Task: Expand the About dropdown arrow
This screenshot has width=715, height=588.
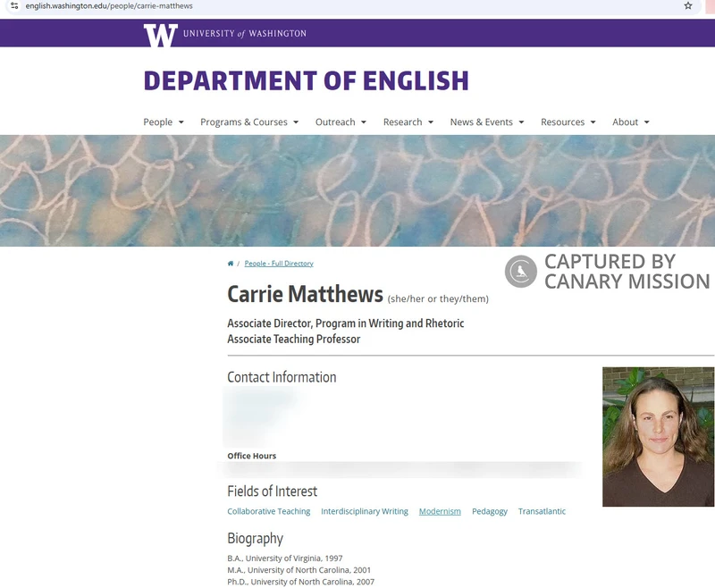Action: point(646,122)
